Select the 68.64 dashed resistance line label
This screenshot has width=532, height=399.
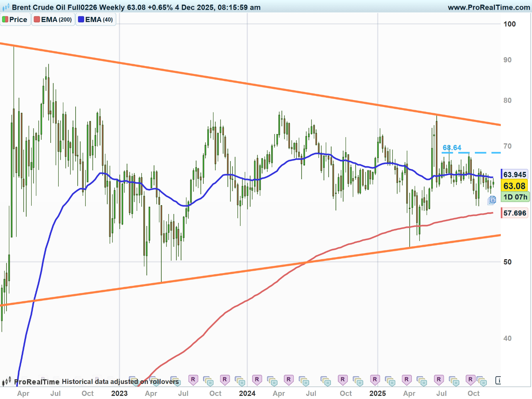tap(452, 148)
